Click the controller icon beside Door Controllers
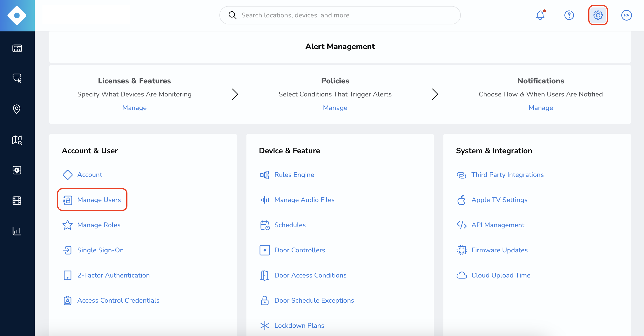 click(x=265, y=250)
